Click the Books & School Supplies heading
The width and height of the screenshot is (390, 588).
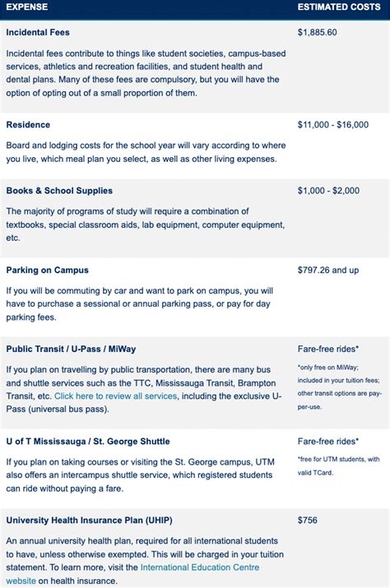(59, 191)
